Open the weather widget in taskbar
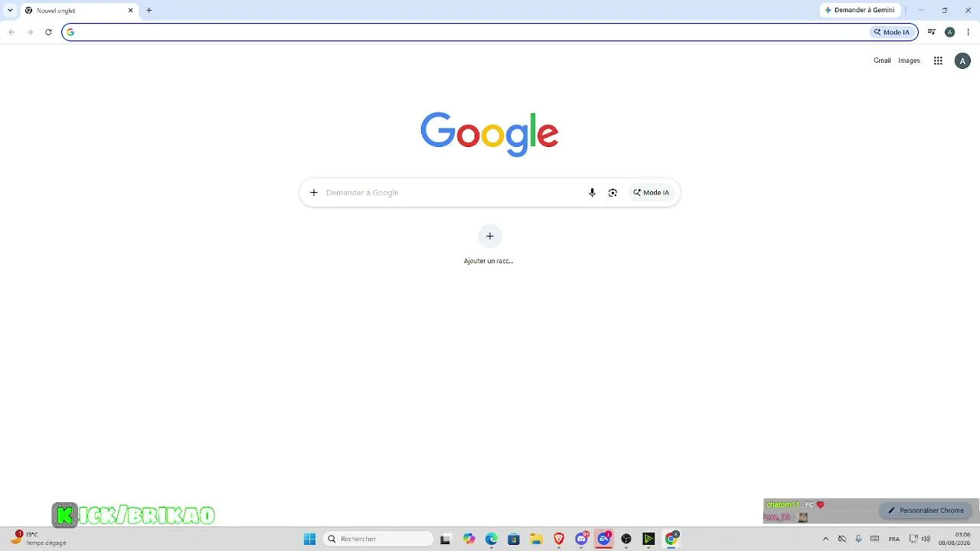 [40, 539]
